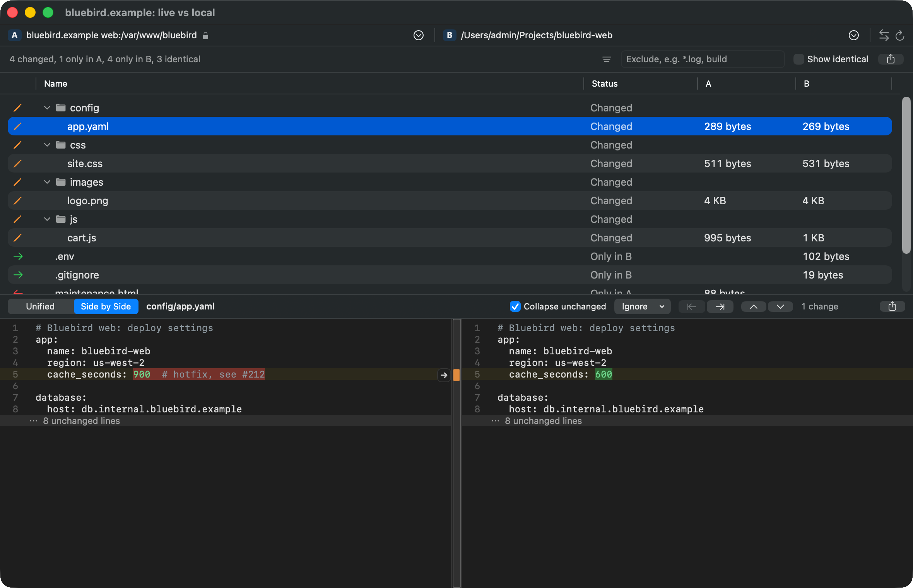Go to previous change with up chevron
This screenshot has width=913, height=588.
[x=754, y=306]
